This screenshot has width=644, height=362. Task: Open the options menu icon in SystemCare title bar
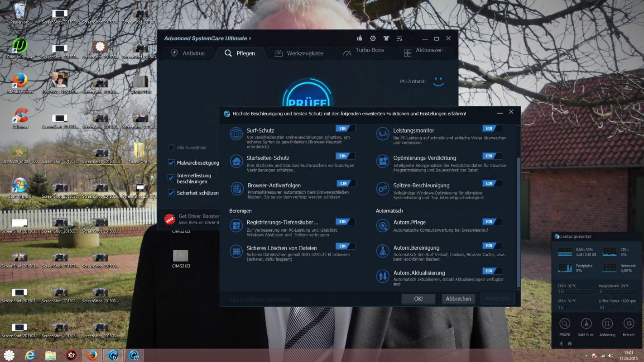[x=399, y=38]
